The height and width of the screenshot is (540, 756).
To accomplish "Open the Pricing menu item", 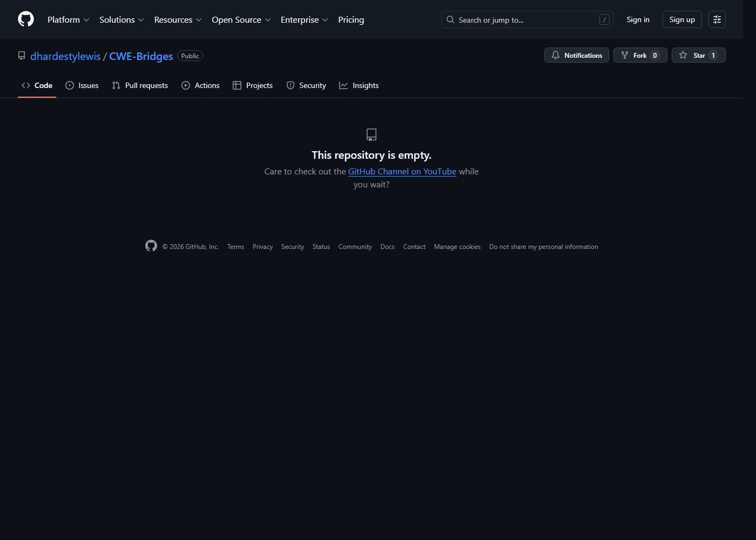I will [351, 19].
